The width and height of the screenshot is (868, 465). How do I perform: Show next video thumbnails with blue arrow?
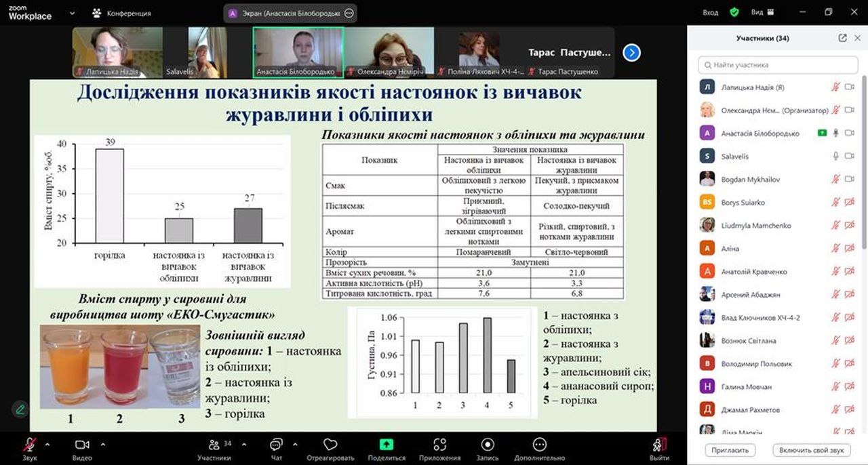tap(631, 52)
